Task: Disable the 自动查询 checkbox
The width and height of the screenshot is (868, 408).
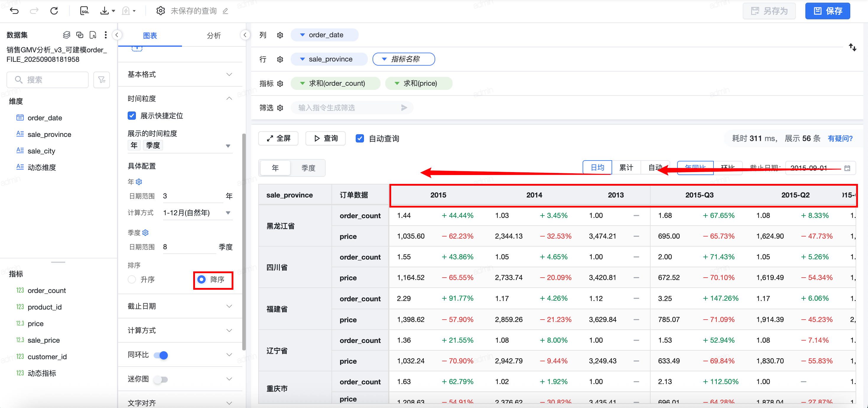Action: [x=360, y=138]
